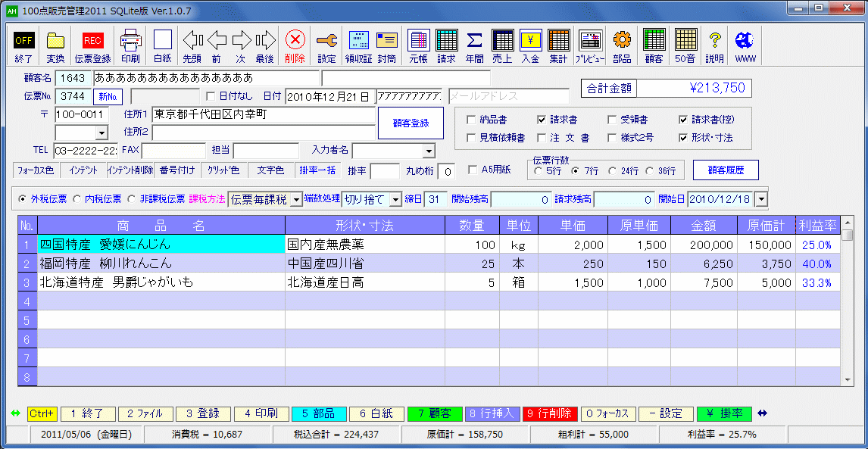
Task: Click the table scrollbar down arrow
Action: [x=846, y=380]
